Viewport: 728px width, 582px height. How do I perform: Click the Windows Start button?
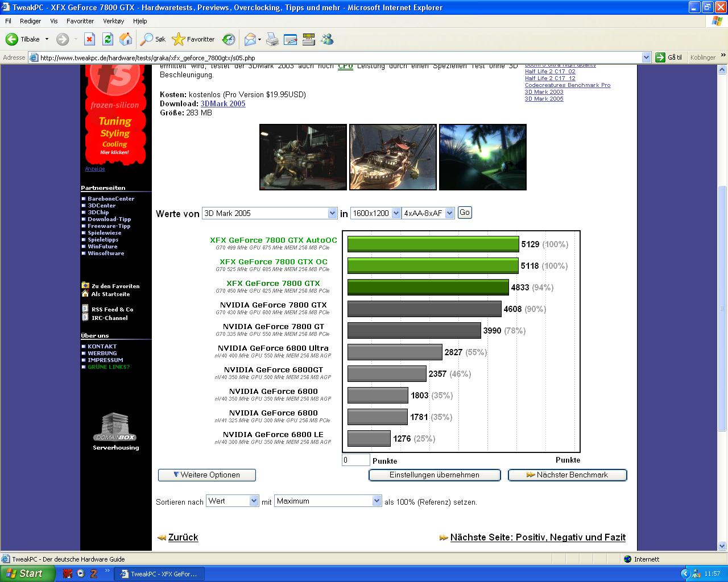(27, 573)
